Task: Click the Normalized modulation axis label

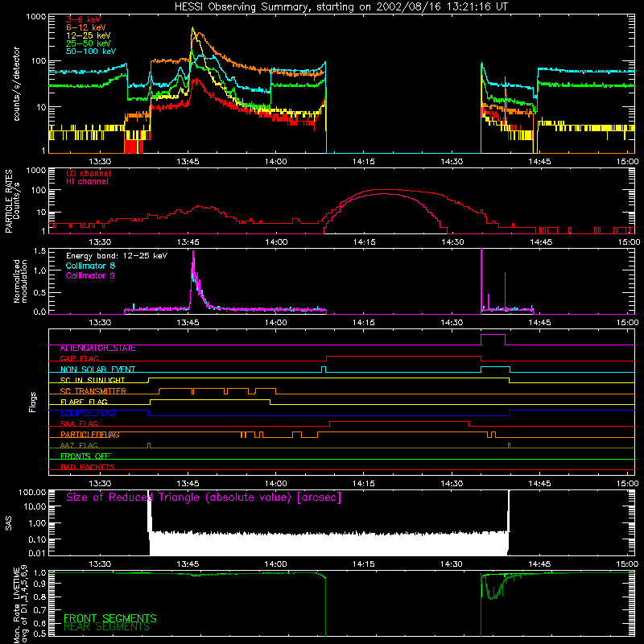Action: click(x=19, y=281)
